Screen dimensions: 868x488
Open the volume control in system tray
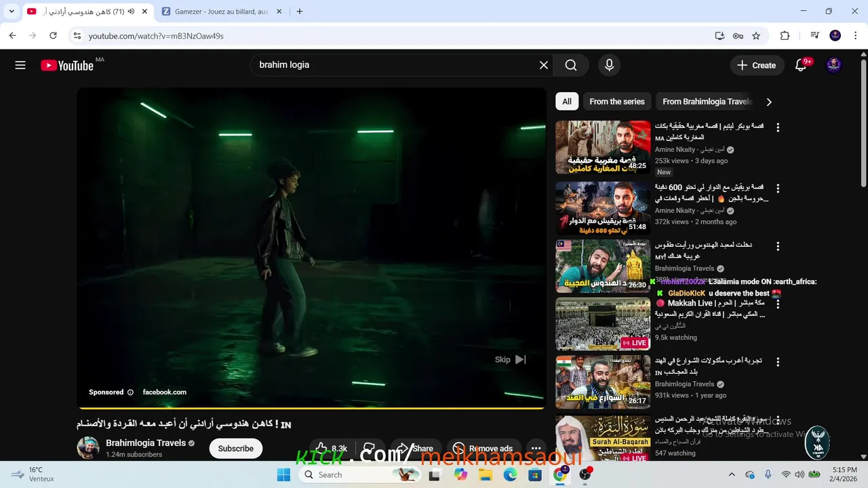800,474
